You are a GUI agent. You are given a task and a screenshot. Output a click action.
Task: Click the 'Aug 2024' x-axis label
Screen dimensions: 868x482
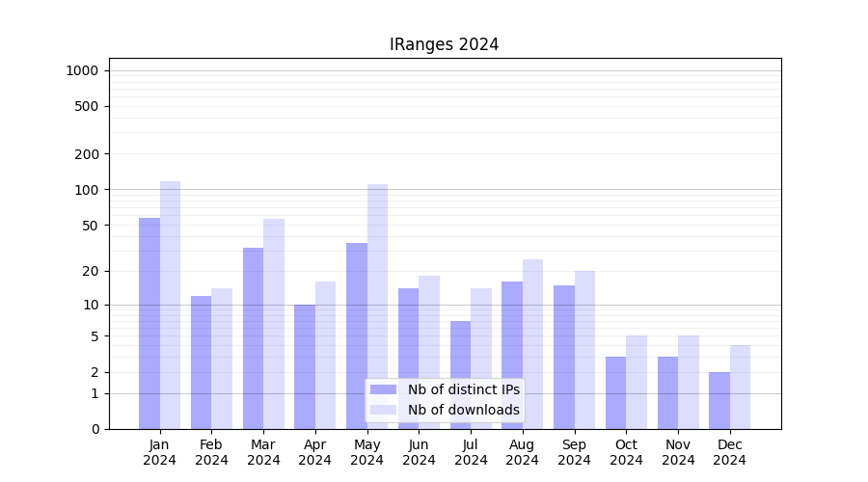point(523,452)
